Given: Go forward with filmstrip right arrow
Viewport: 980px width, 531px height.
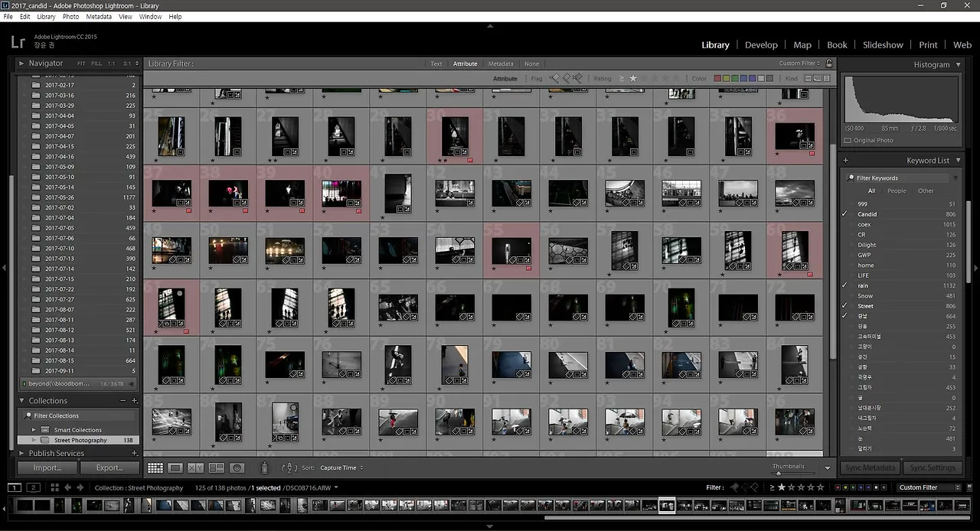Looking at the screenshot, I should tap(80, 487).
